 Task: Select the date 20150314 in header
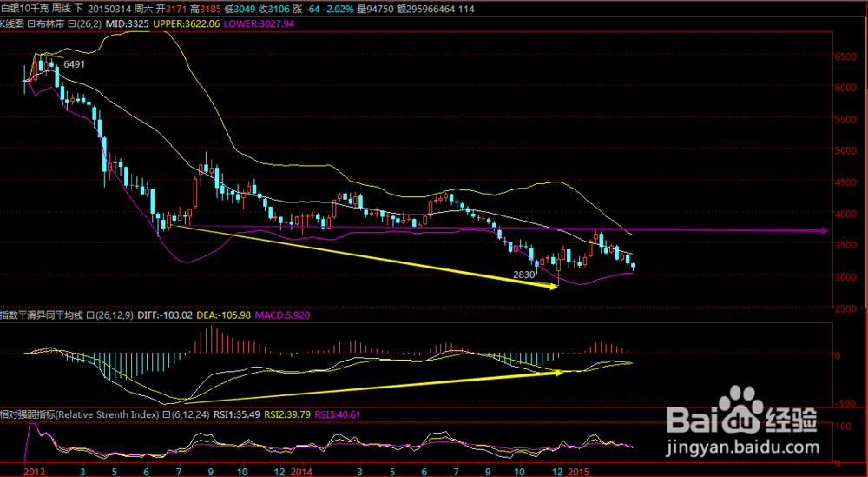tap(109, 9)
